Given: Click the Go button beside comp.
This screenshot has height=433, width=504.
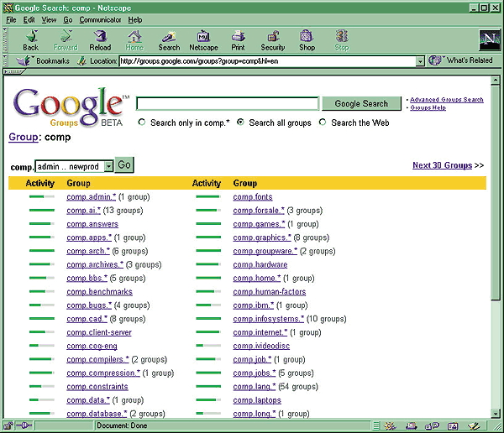Looking at the screenshot, I should [x=124, y=164].
